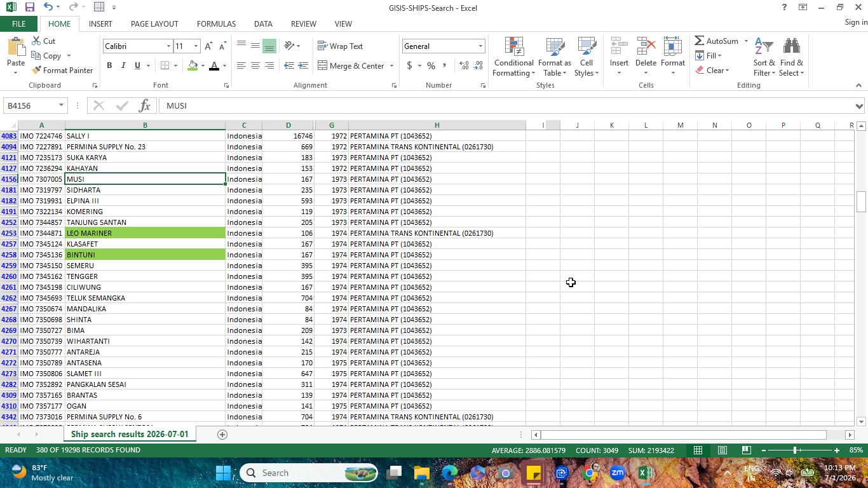Expand the Name Box dropdown
Image resolution: width=868 pixels, height=488 pixels.
click(61, 105)
